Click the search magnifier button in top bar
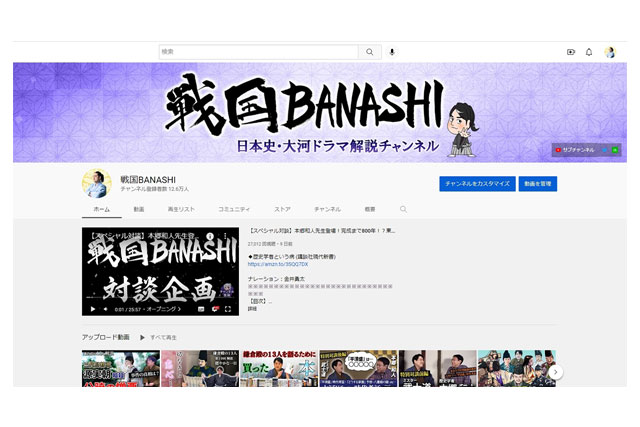The image size is (640, 427). point(370,52)
